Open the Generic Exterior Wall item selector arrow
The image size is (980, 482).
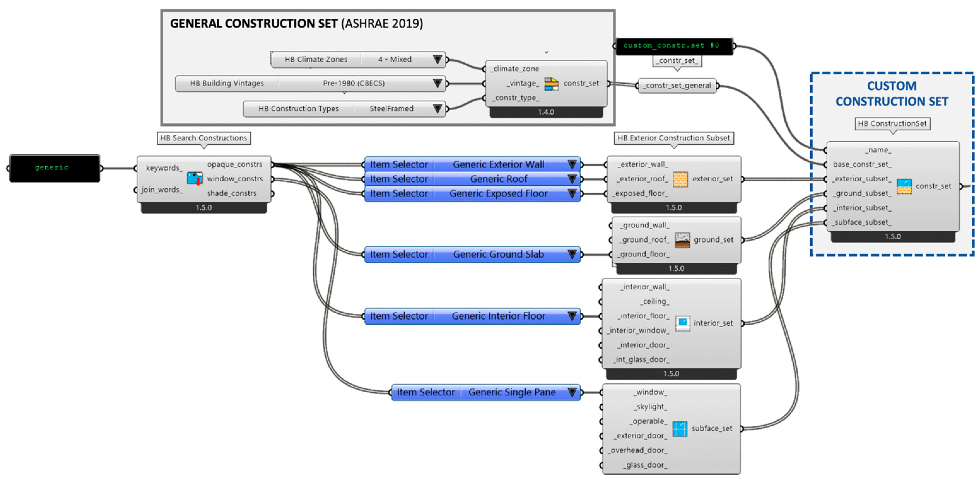(x=572, y=165)
